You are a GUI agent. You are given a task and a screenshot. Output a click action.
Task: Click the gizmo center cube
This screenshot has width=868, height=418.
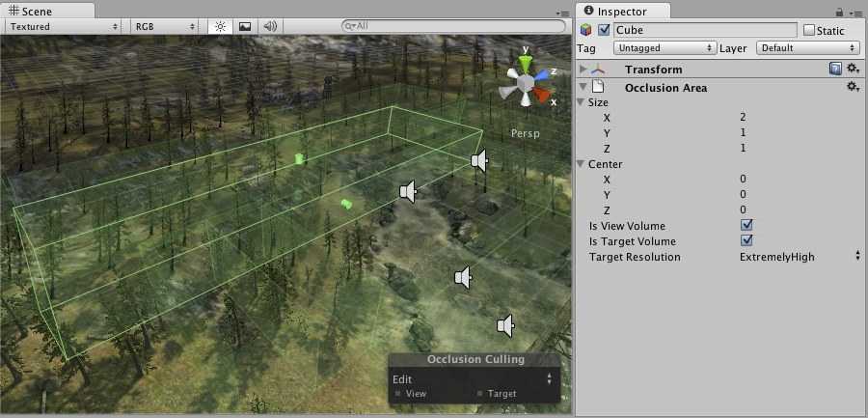coord(525,83)
